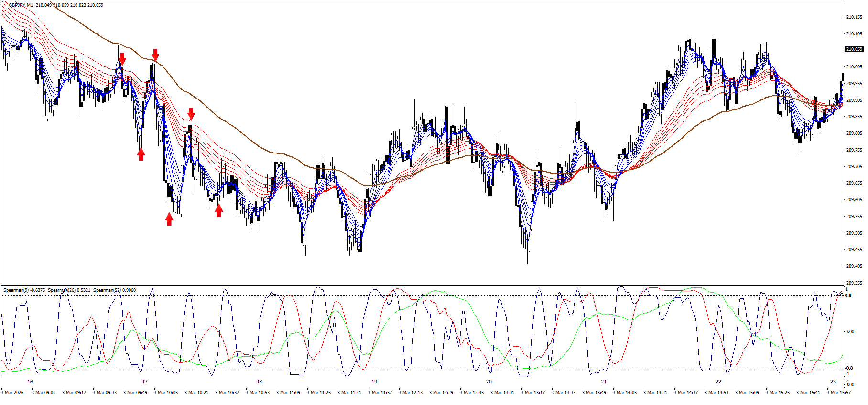Click the lowest red down arrow signal
This screenshot has height=405, width=868.
tap(191, 114)
